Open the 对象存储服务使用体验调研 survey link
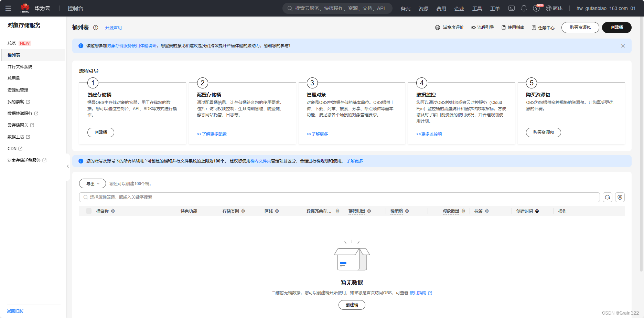 pos(132,46)
